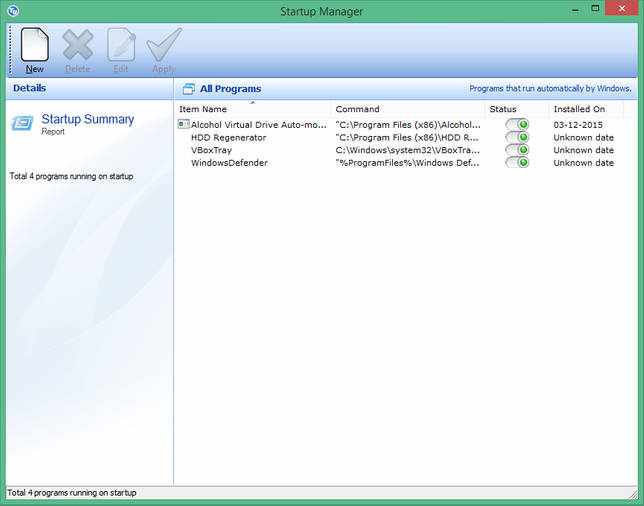
Task: Select the HDD Regenerator row name
Action: point(228,137)
